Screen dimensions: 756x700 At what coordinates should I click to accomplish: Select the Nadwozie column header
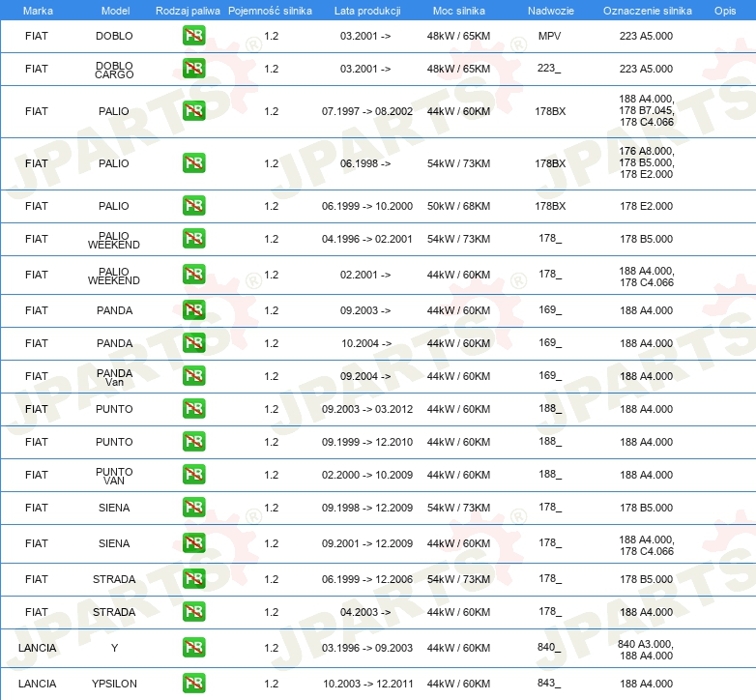551,11
